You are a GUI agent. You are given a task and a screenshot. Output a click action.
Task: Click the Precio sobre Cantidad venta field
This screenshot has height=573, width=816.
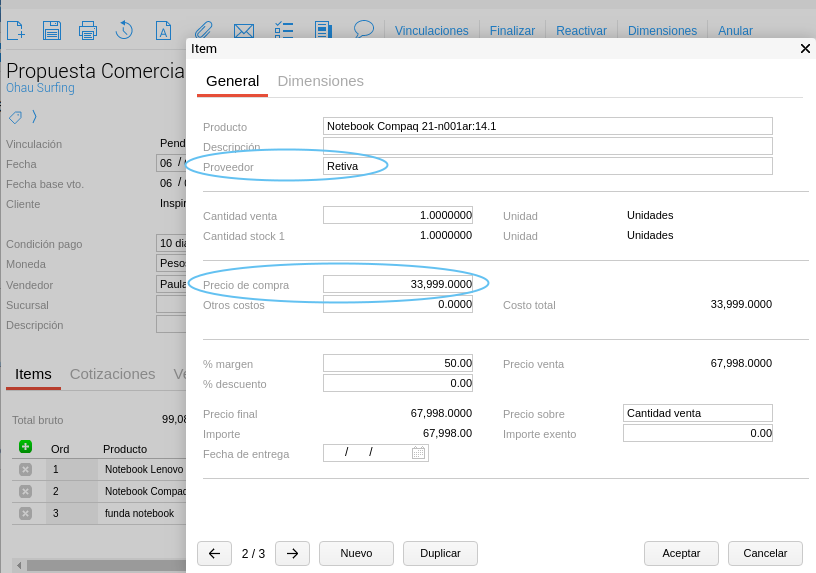tap(697, 413)
